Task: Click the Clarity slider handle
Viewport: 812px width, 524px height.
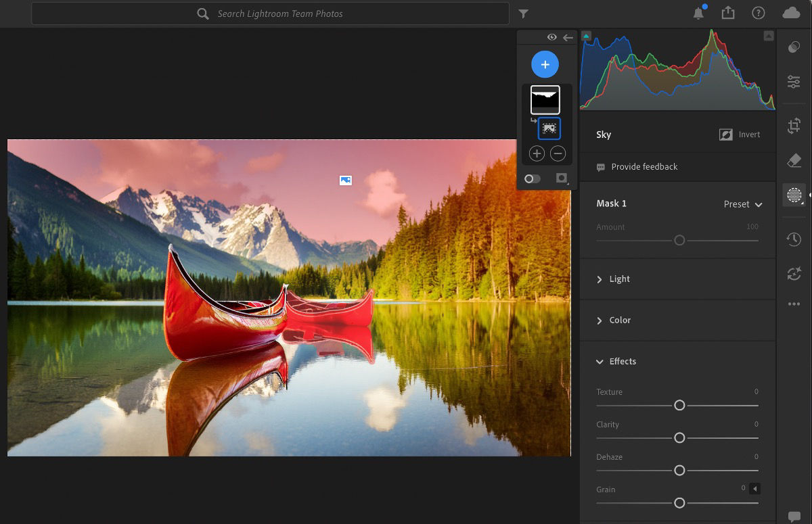Action: click(x=679, y=437)
